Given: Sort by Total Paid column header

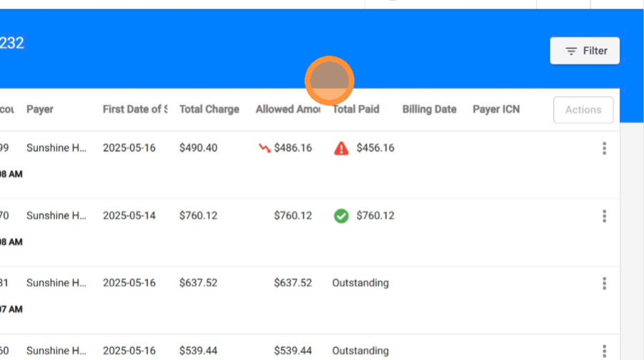Looking at the screenshot, I should pyautogui.click(x=356, y=109).
